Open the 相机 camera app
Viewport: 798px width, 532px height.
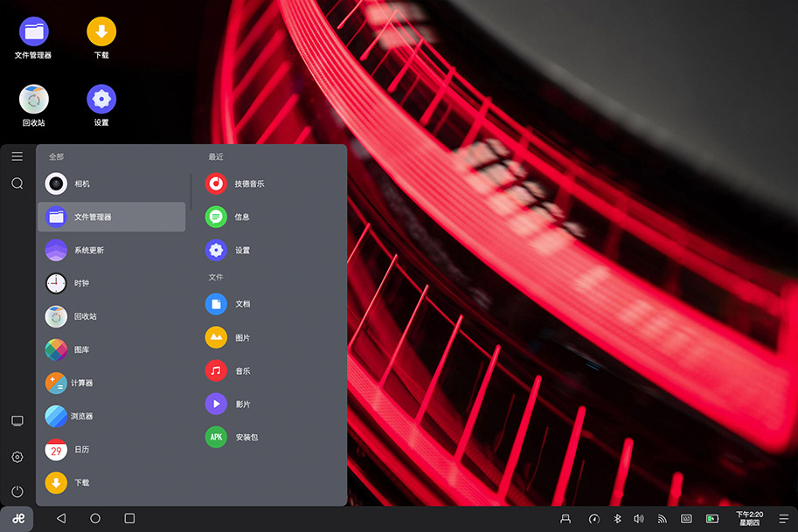pos(80,184)
